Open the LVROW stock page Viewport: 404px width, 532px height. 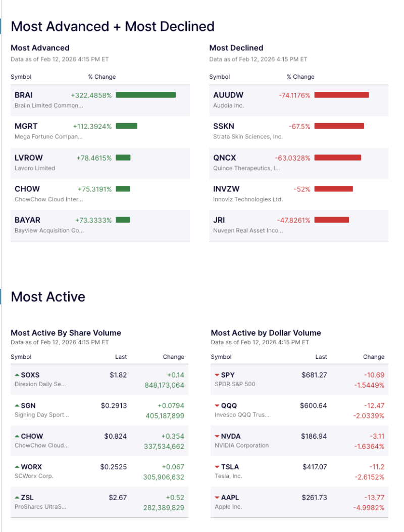pos(28,157)
